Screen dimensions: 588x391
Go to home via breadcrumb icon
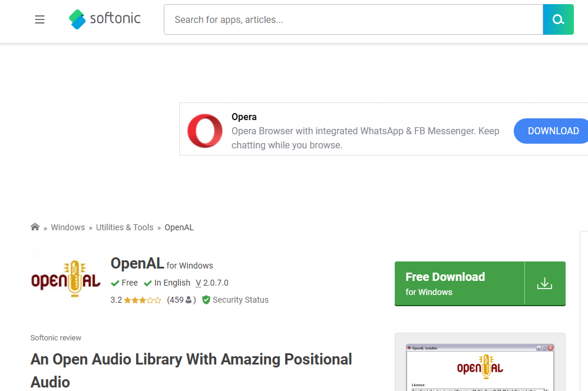tap(35, 227)
